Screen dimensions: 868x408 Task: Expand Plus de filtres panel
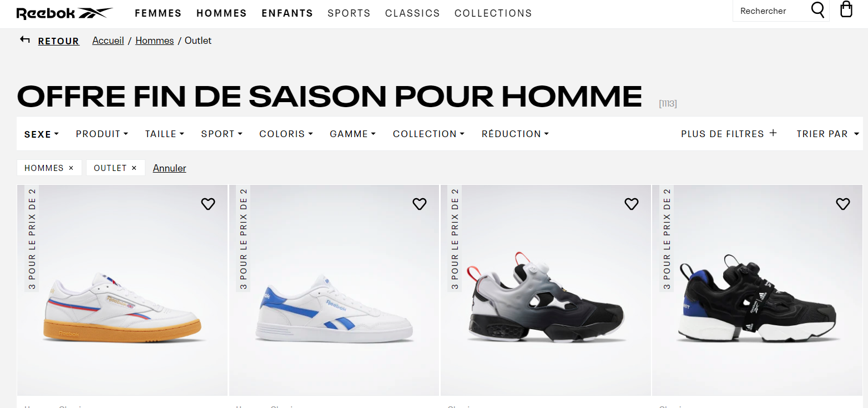coord(729,134)
